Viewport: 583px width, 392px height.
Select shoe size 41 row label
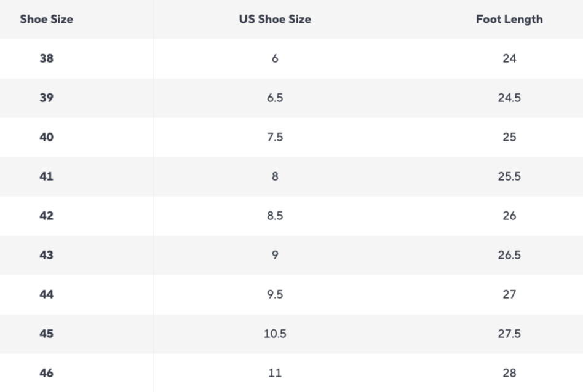tap(46, 176)
